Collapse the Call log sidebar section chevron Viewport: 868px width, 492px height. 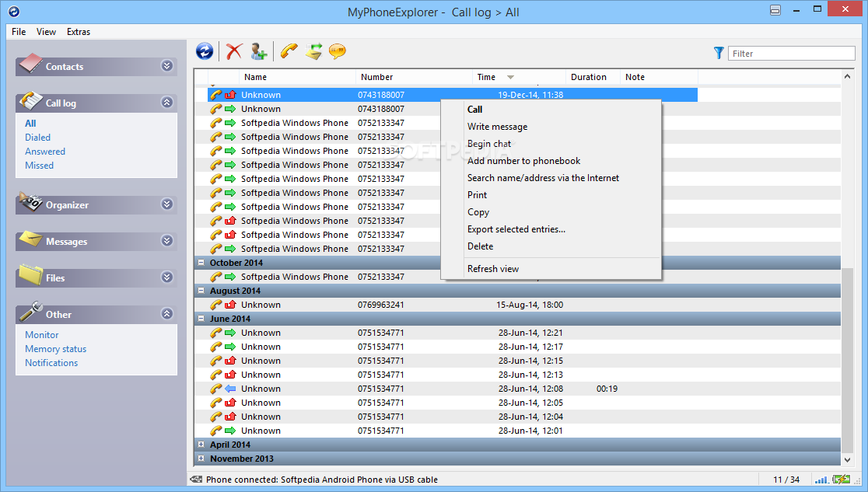point(166,103)
